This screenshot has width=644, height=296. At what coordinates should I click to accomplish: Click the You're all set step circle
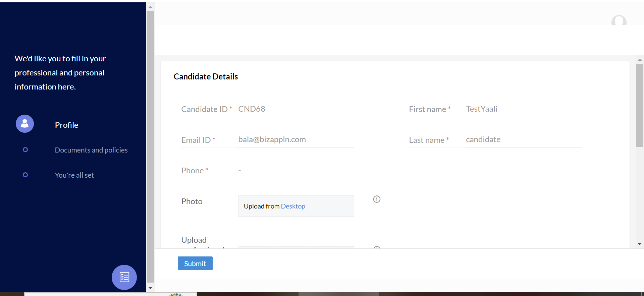25,175
